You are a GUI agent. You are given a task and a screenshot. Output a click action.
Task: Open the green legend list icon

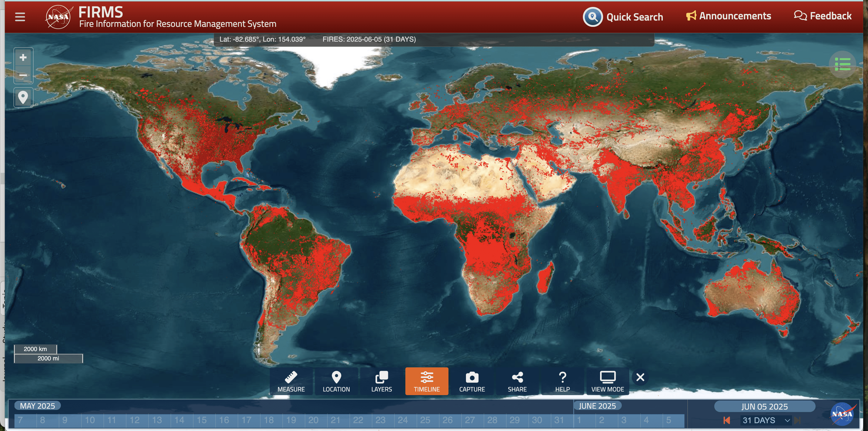click(x=842, y=64)
